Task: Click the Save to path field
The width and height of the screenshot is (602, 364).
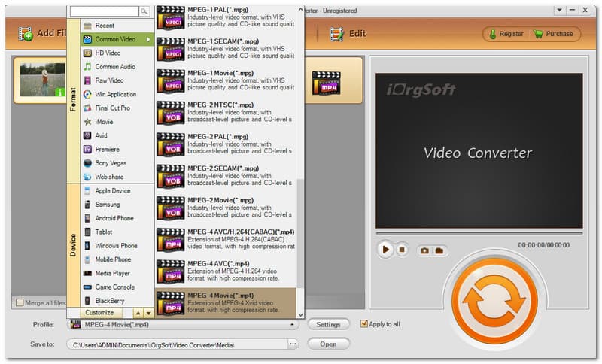Action: click(x=178, y=344)
